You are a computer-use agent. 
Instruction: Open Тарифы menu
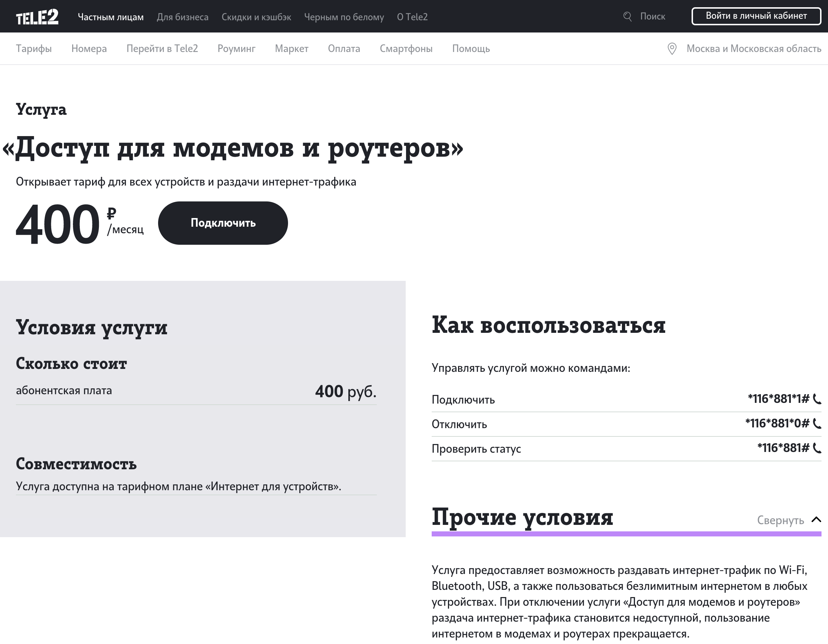tap(34, 48)
